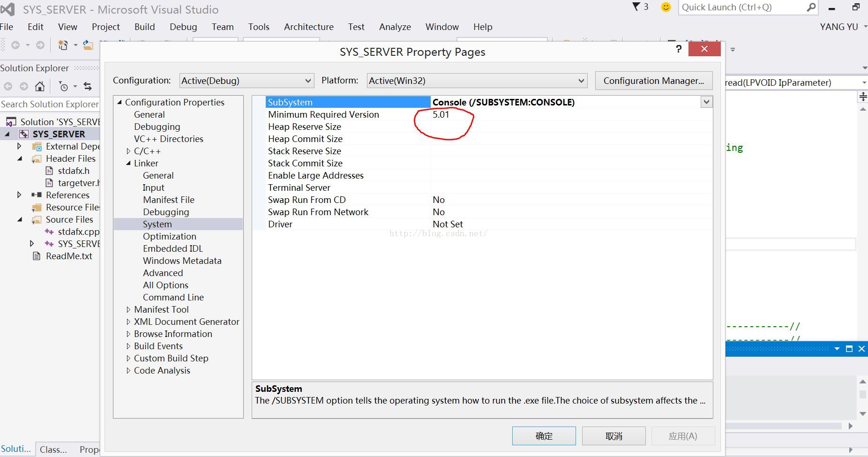The image size is (868, 457).
Task: Expand the Manifest Tool node
Action: pos(128,309)
